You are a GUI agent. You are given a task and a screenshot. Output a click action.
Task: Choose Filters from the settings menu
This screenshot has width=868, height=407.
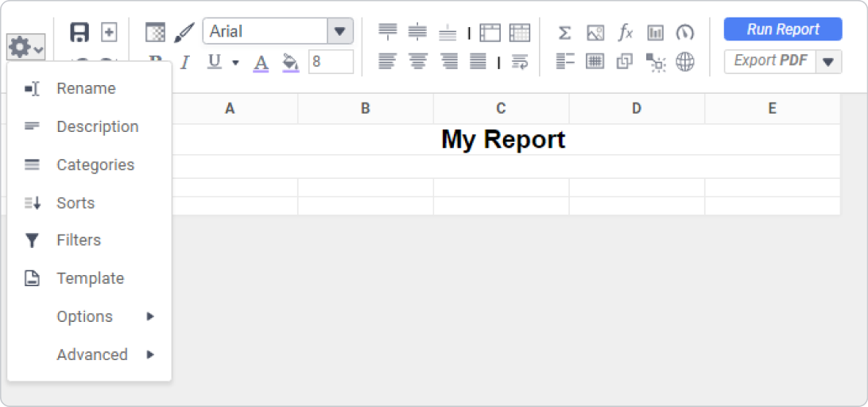pyautogui.click(x=79, y=240)
